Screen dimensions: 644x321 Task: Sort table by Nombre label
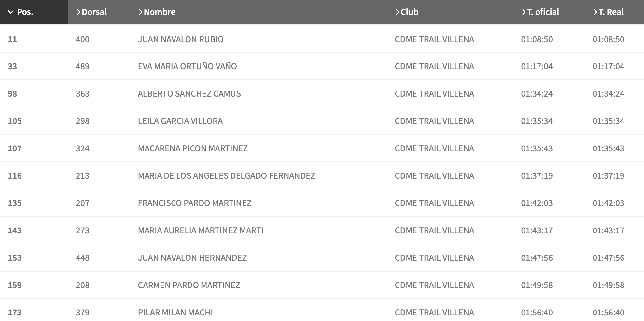160,12
